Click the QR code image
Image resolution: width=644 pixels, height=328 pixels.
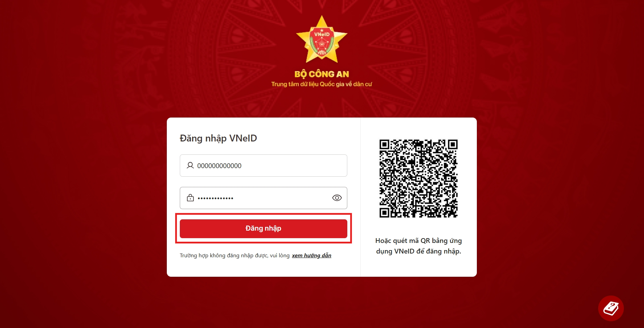pyautogui.click(x=418, y=178)
